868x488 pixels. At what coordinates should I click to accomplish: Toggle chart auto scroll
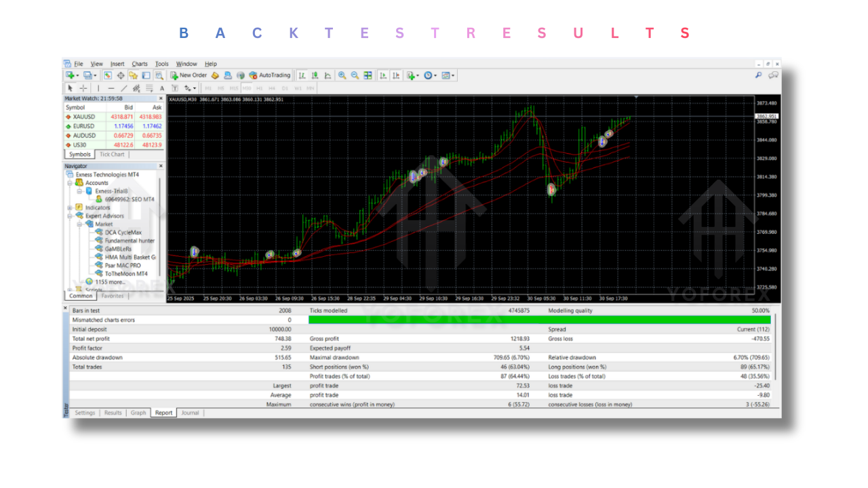[x=384, y=75]
